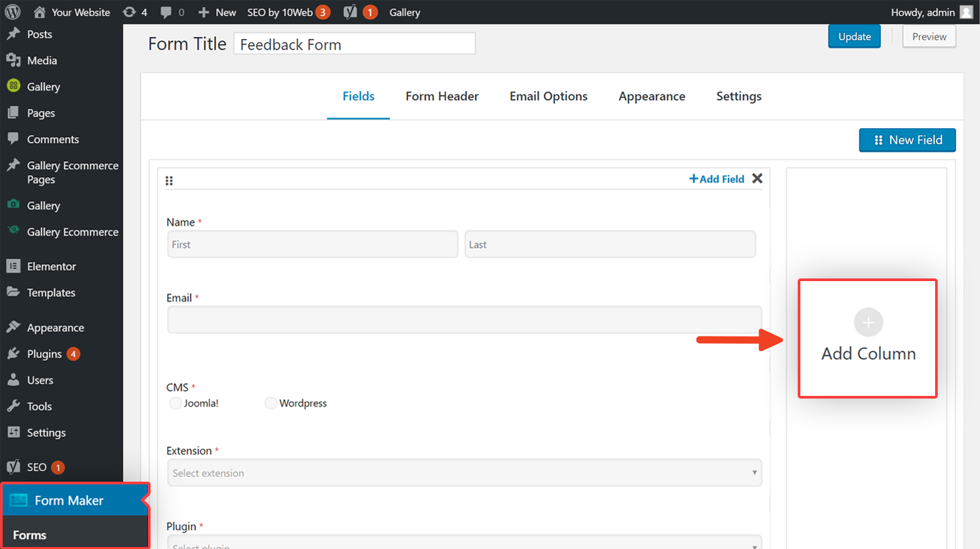Remove the row with the X icon
Screen dimensions: 980x549
coord(757,178)
